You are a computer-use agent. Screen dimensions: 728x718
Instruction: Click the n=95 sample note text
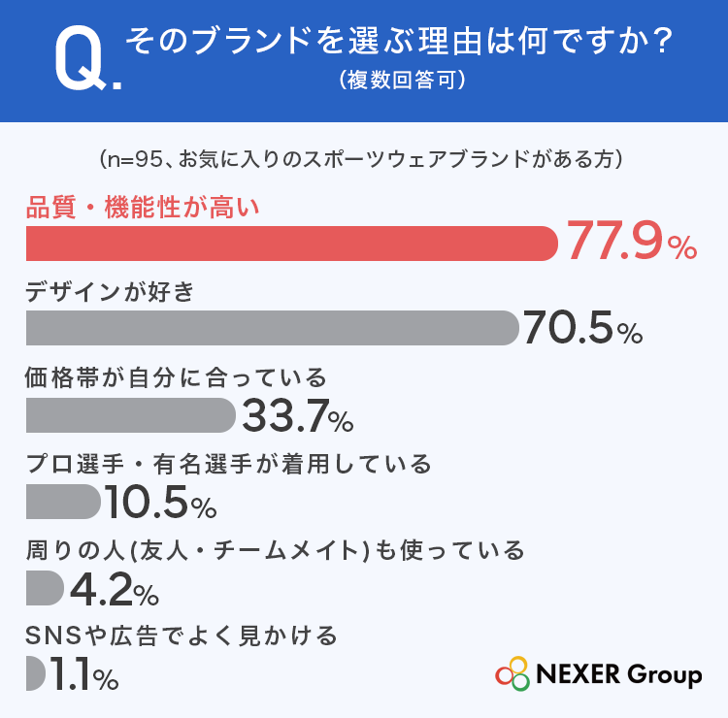361,159
